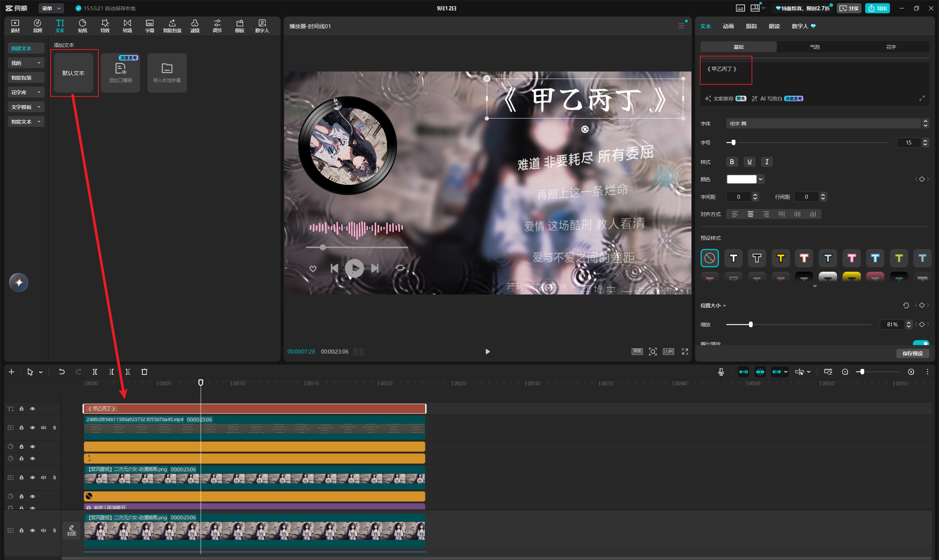This screenshot has height=560, width=939.
Task: Click the 保存预设 button
Action: pos(912,353)
